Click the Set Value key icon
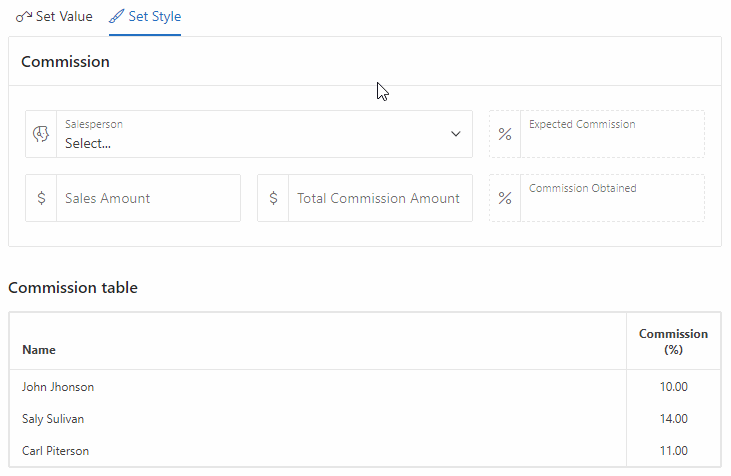 tap(24, 17)
